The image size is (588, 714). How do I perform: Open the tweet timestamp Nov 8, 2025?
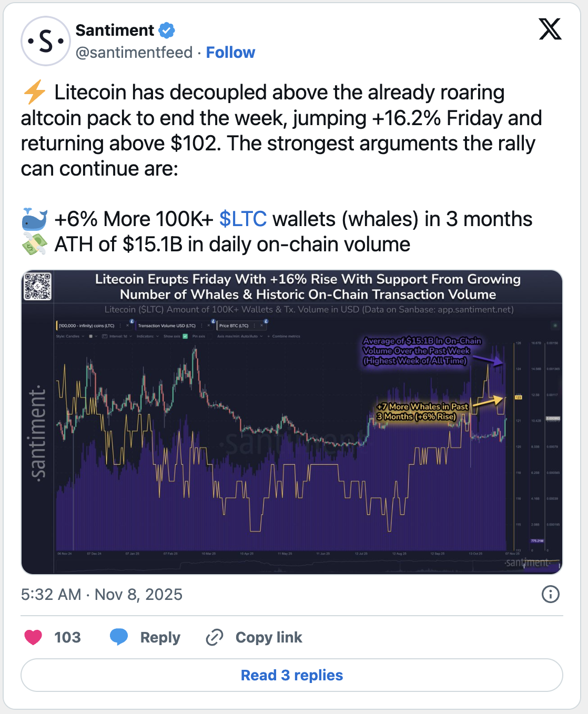pos(102,594)
